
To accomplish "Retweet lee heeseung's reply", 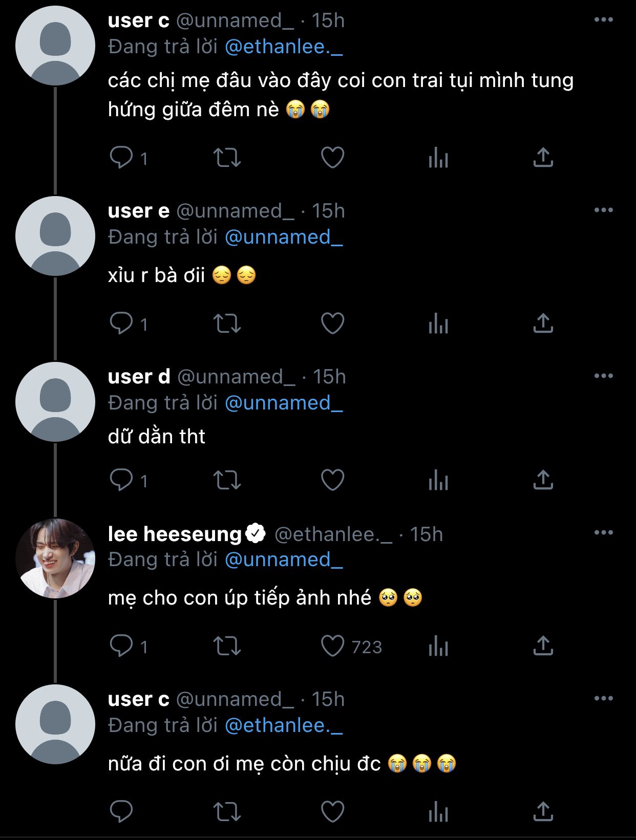I will tap(227, 646).
